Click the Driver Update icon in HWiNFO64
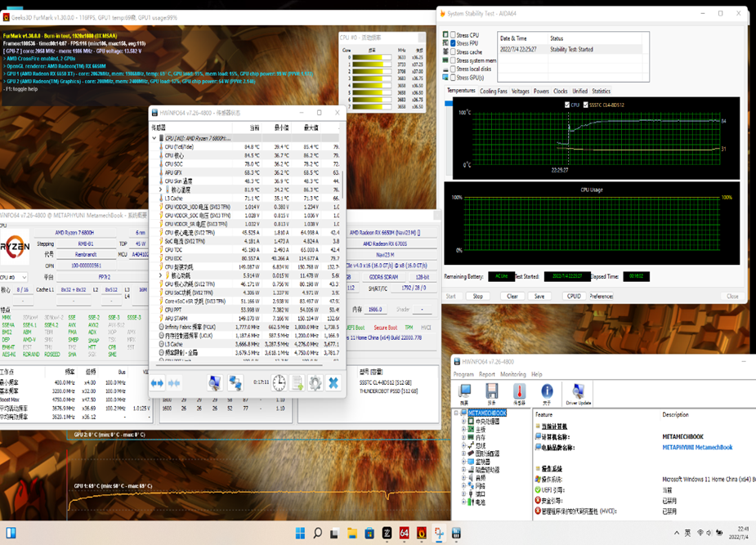Image resolution: width=756 pixels, height=545 pixels. point(578,394)
